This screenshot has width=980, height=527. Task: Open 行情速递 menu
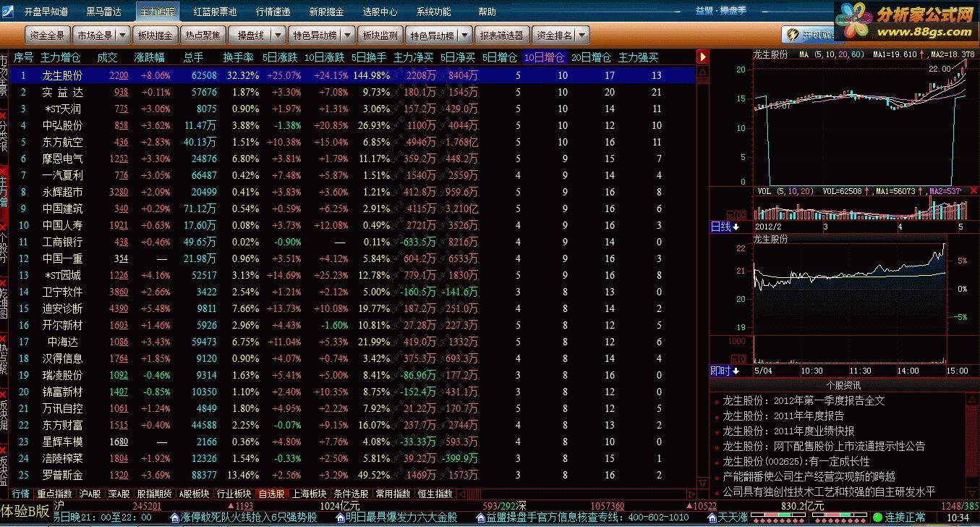(273, 12)
